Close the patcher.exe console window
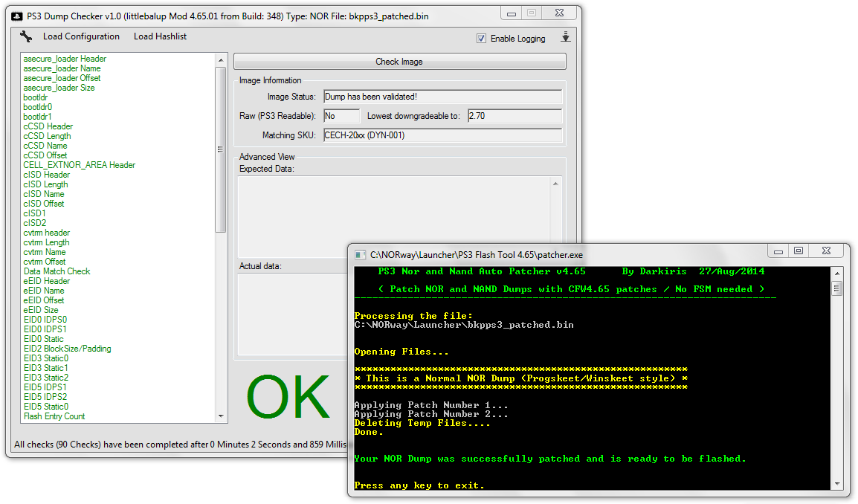 (x=828, y=251)
